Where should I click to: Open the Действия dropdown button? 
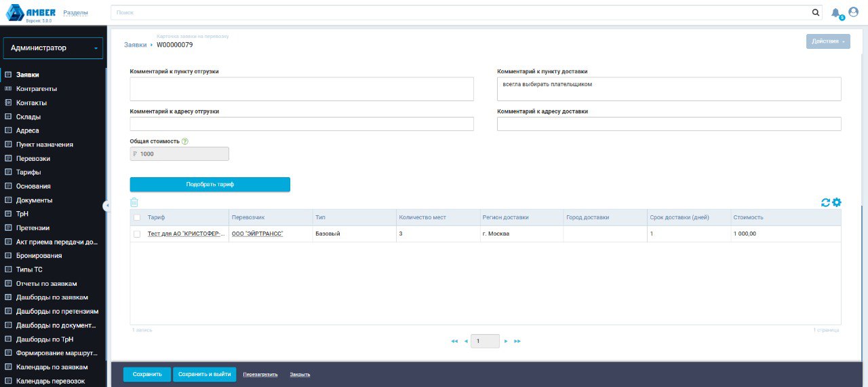[x=828, y=41]
